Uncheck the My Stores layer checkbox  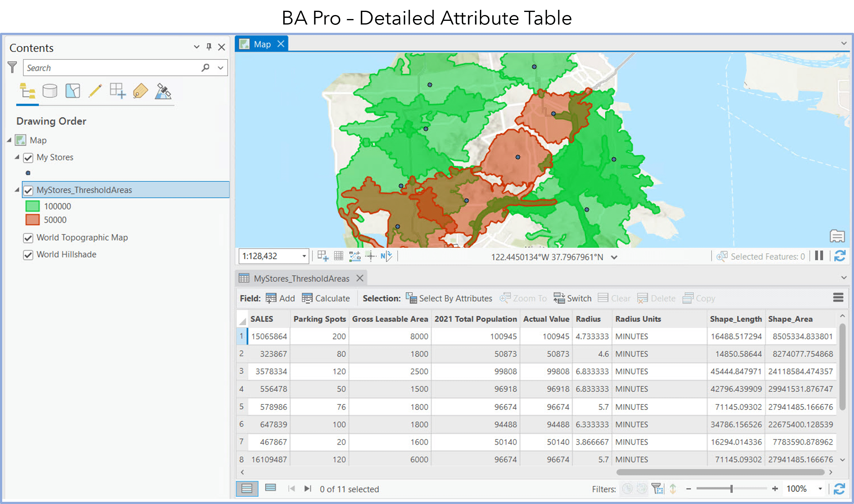(x=28, y=158)
